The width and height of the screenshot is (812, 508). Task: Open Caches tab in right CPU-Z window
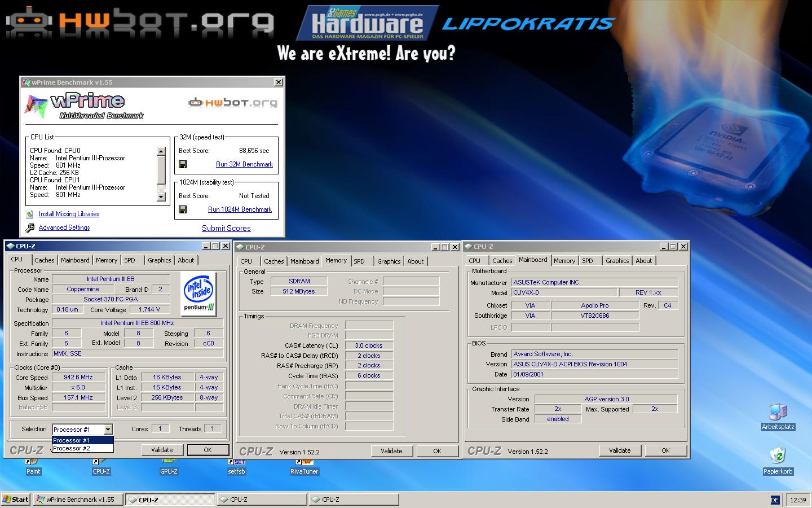click(x=502, y=261)
